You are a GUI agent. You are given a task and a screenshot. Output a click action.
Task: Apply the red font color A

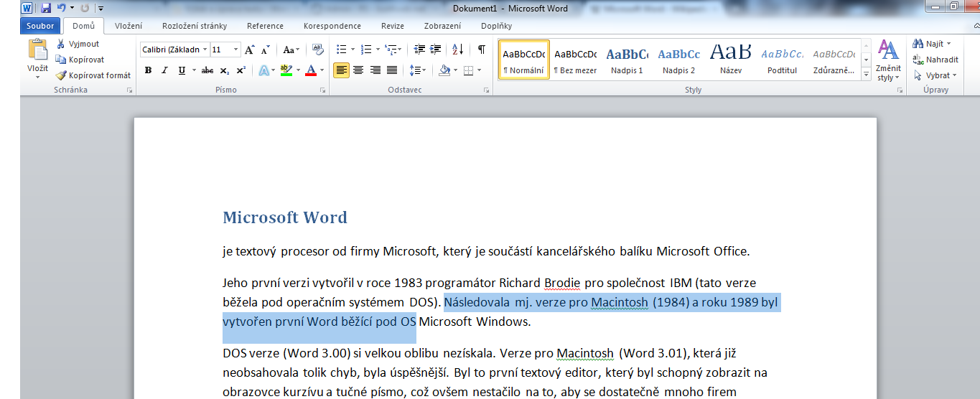pyautogui.click(x=310, y=70)
